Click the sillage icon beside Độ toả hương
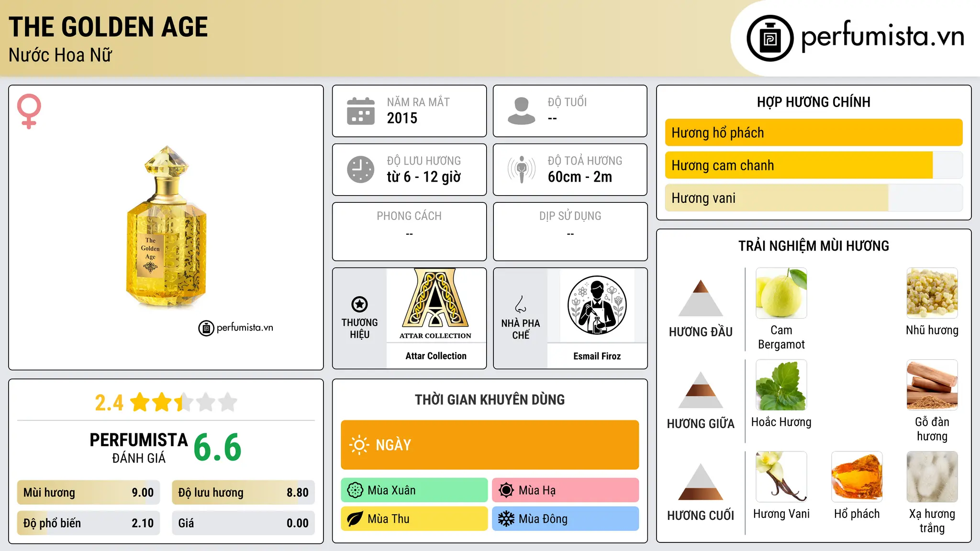The height and width of the screenshot is (551, 980). [521, 169]
